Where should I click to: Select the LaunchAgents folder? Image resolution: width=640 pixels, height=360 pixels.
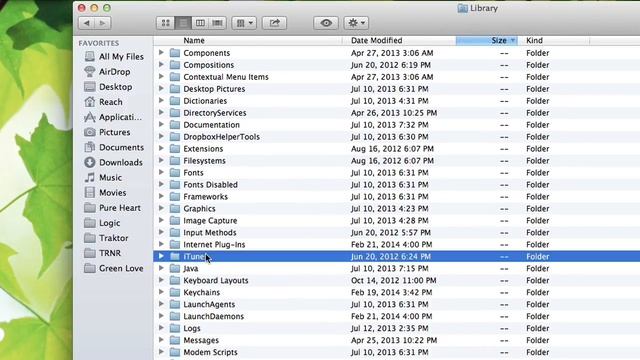(209, 304)
